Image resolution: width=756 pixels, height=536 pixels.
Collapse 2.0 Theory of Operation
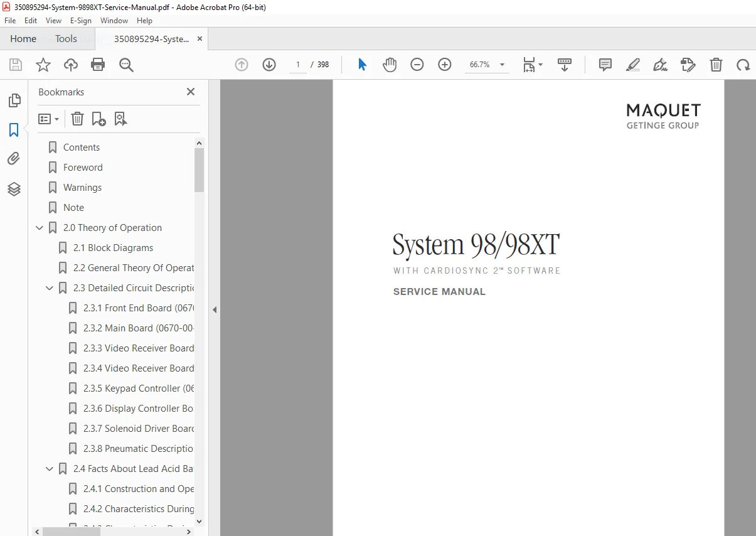40,228
